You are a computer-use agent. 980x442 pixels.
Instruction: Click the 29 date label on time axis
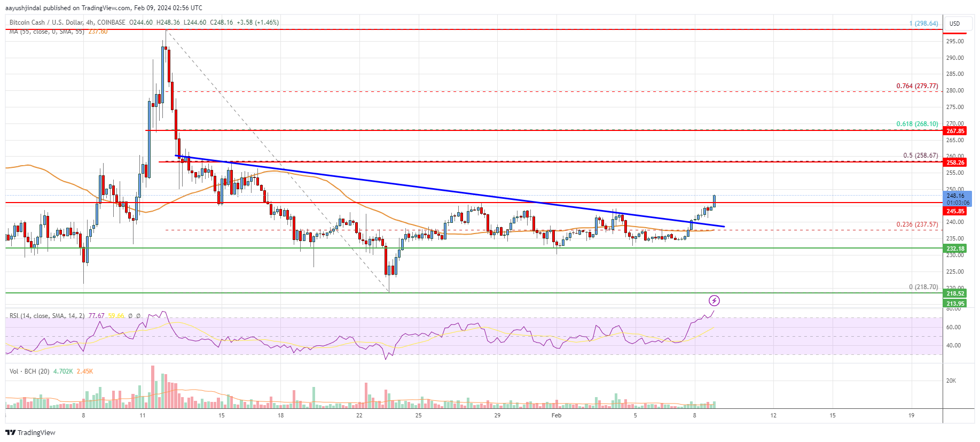[497, 415]
